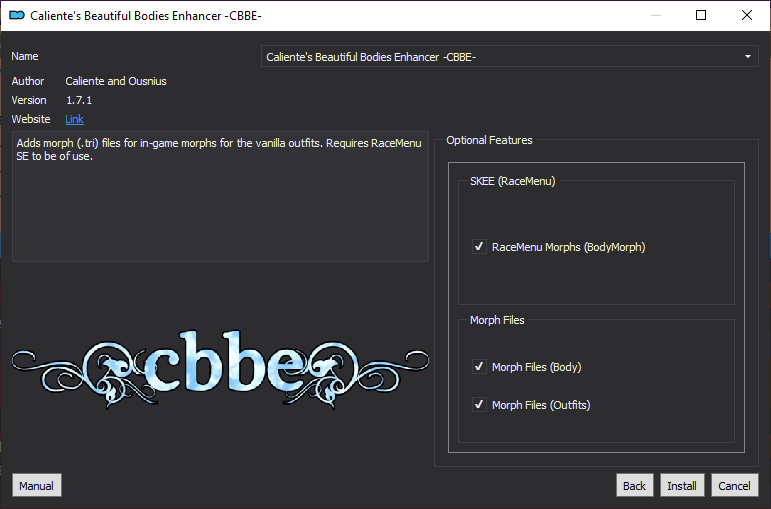Image resolution: width=771 pixels, height=509 pixels.
Task: Disable Morph Files (Outfits) checkbox
Action: [479, 404]
